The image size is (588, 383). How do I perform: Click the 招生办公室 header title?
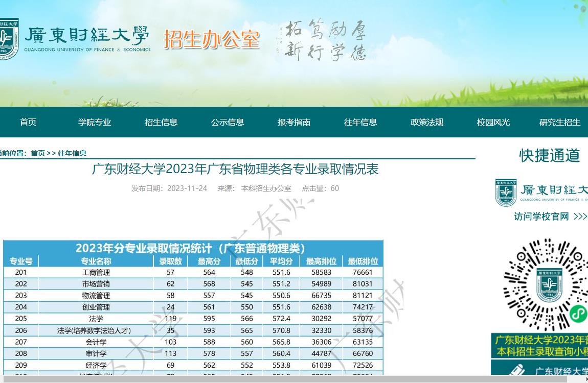click(212, 39)
